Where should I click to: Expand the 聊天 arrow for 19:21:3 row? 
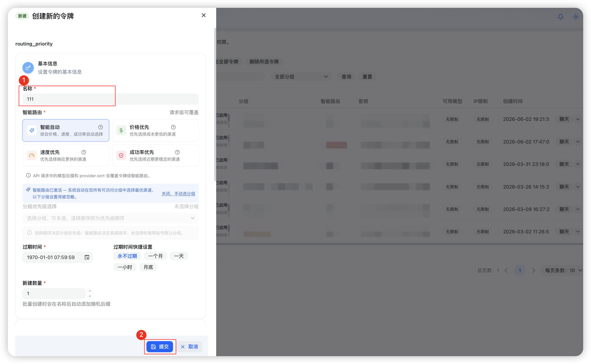click(x=578, y=119)
